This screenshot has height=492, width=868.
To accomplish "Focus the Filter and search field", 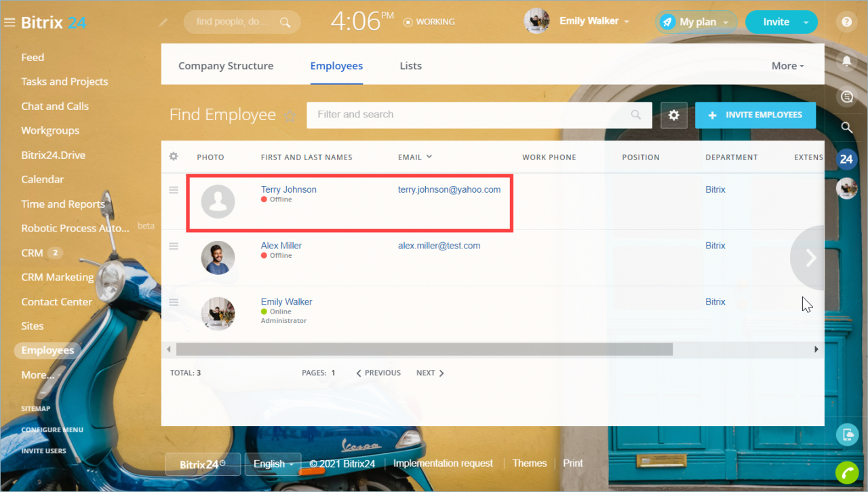I will pos(479,115).
